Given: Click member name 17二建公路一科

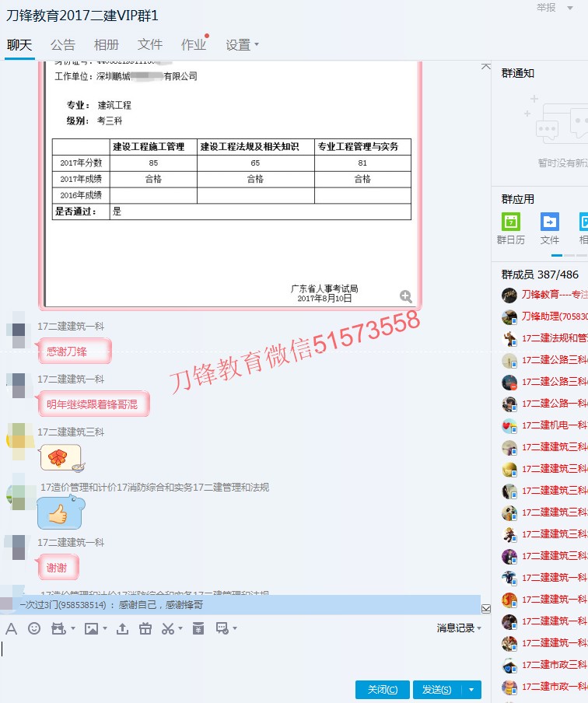Looking at the screenshot, I should click(x=555, y=404).
